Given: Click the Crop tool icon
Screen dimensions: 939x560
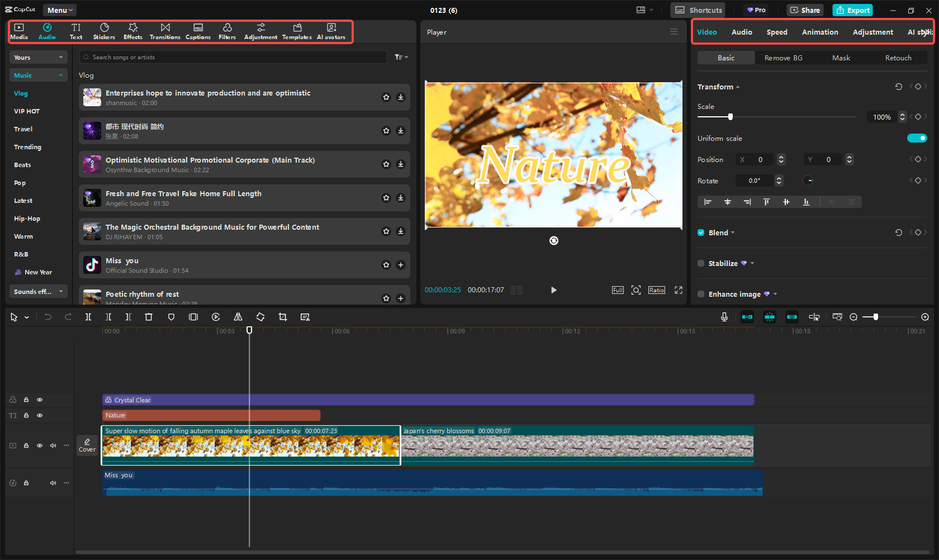Looking at the screenshot, I should click(x=283, y=317).
